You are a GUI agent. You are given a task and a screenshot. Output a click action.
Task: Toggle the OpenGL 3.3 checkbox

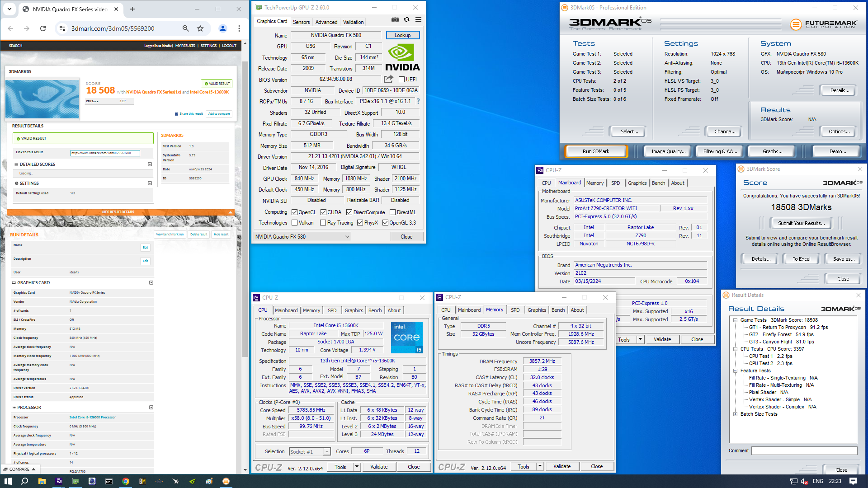tap(385, 223)
